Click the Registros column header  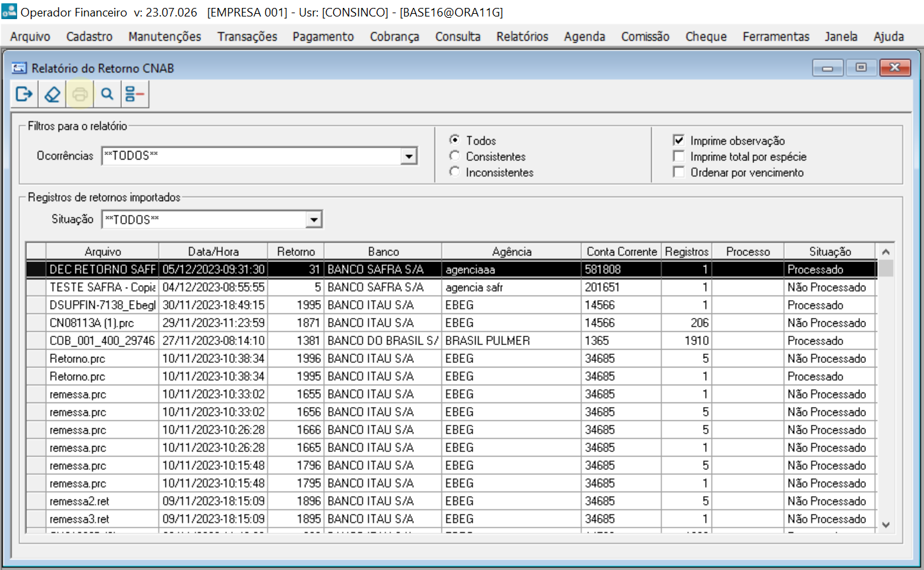687,251
